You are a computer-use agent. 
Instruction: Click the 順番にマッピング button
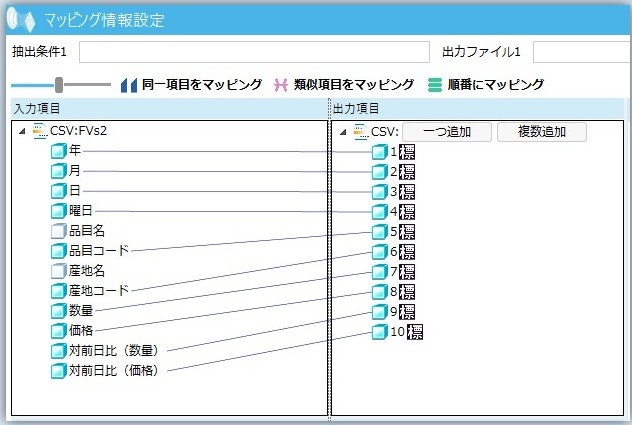486,85
